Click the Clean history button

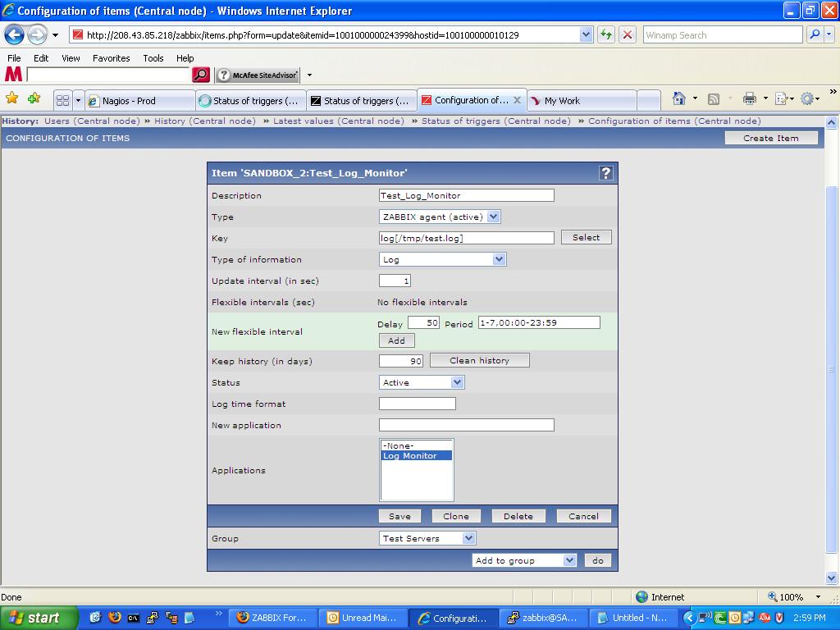click(x=479, y=361)
